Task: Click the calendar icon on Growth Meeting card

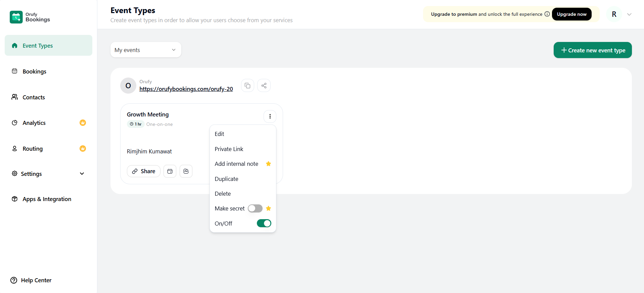Action: (x=170, y=171)
